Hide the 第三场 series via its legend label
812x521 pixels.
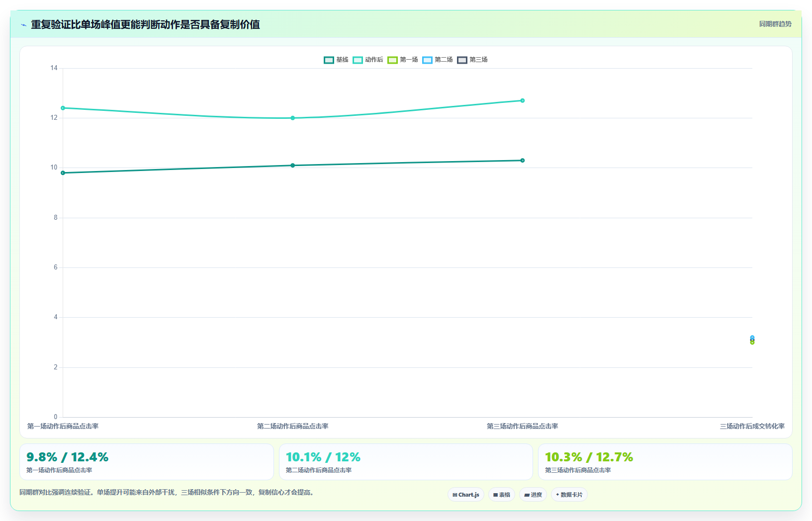coord(478,60)
